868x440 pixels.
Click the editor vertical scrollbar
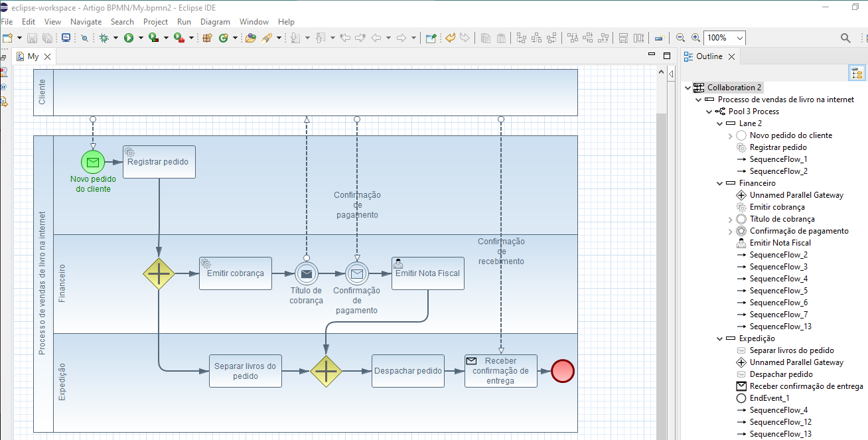(x=661, y=265)
